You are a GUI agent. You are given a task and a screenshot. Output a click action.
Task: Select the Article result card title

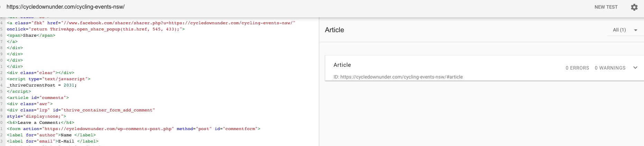pyautogui.click(x=342, y=65)
